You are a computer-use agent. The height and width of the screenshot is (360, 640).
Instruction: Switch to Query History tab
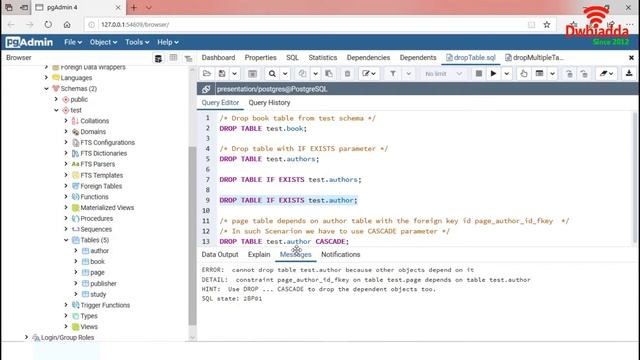pos(269,103)
